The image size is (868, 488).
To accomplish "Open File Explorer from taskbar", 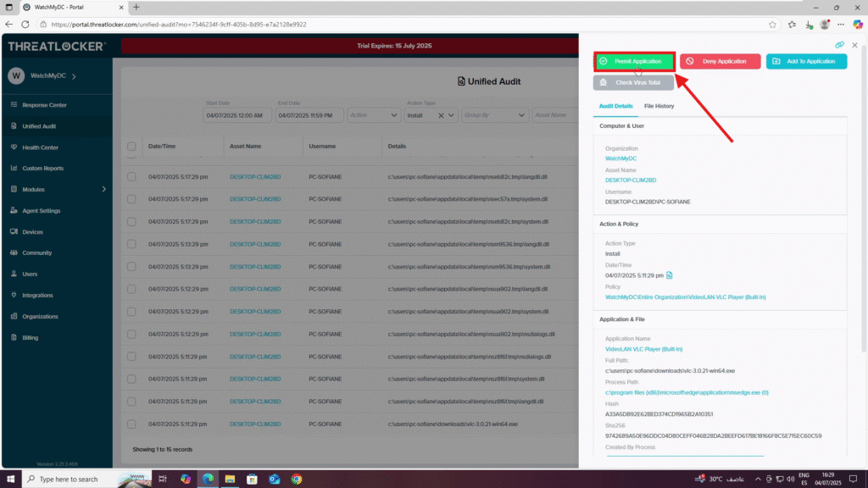I will [230, 479].
